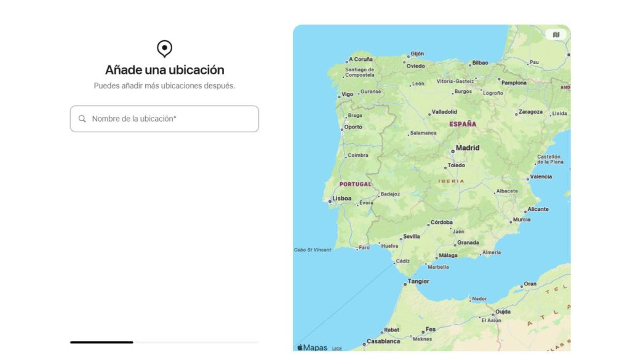This screenshot has height=364, width=630.
Task: Select Casablanca label on the map
Action: pos(383,341)
